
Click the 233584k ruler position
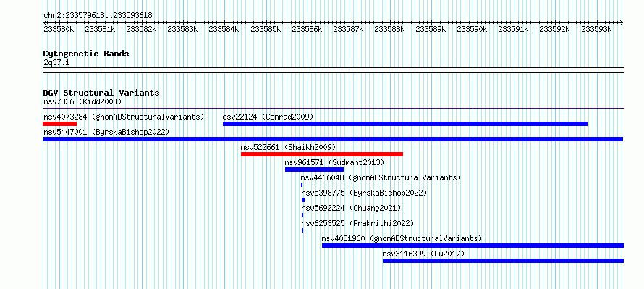pyautogui.click(x=224, y=29)
